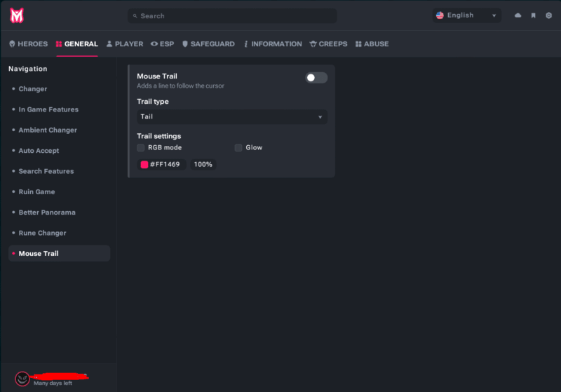Click the Player tab person icon

point(109,44)
